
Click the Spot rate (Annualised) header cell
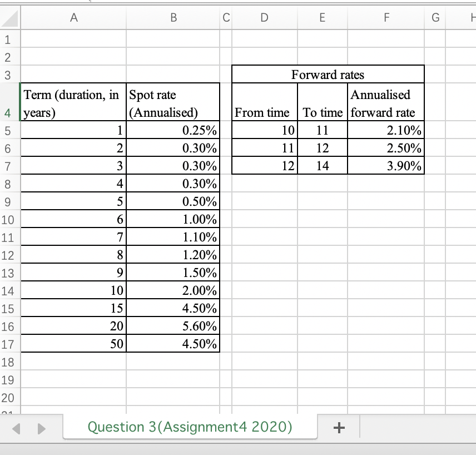click(173, 103)
